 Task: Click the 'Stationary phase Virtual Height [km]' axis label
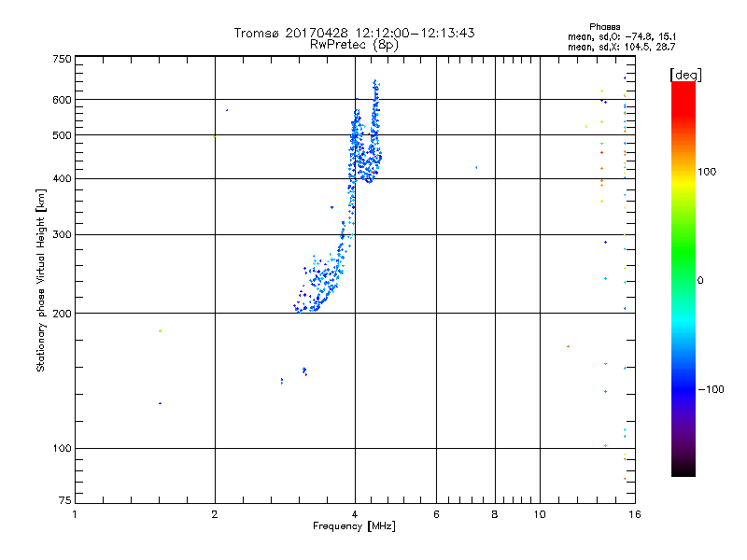coord(40,280)
